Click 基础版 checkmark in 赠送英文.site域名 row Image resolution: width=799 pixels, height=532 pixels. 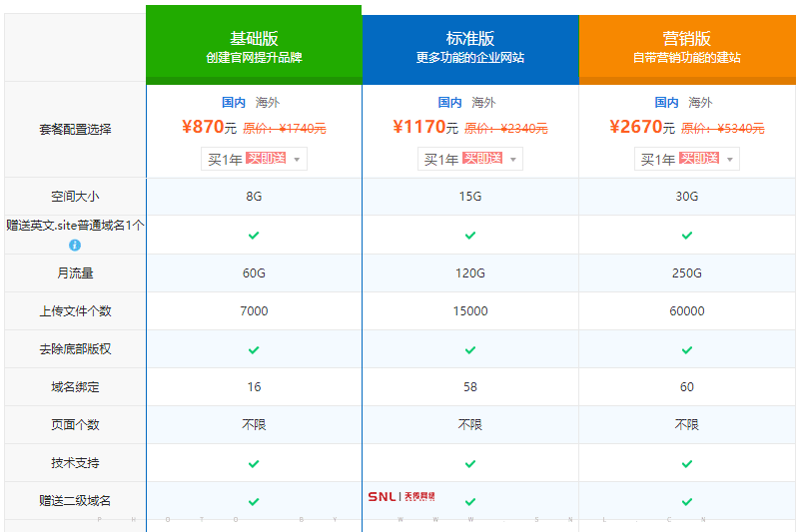click(254, 236)
